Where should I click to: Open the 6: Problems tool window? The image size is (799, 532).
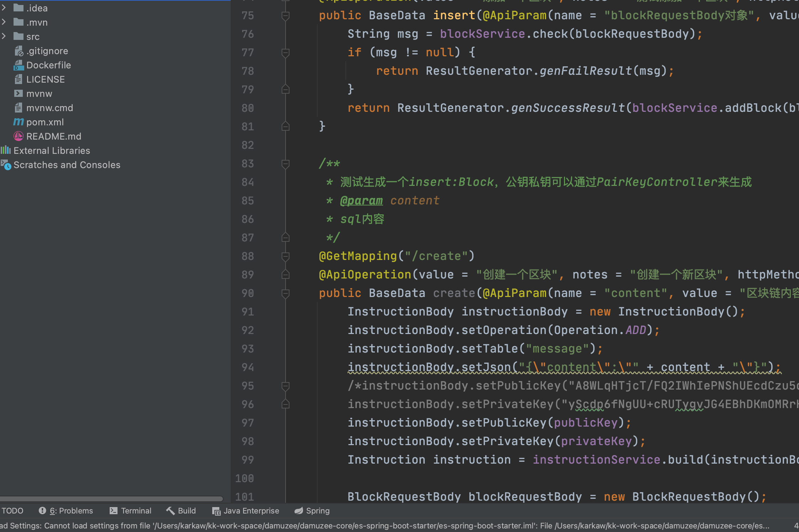[66, 511]
